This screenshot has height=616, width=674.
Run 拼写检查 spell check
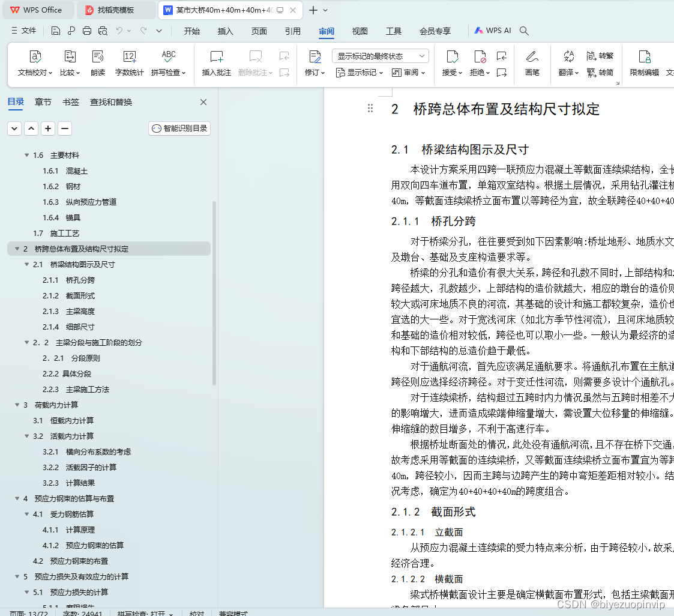(169, 63)
